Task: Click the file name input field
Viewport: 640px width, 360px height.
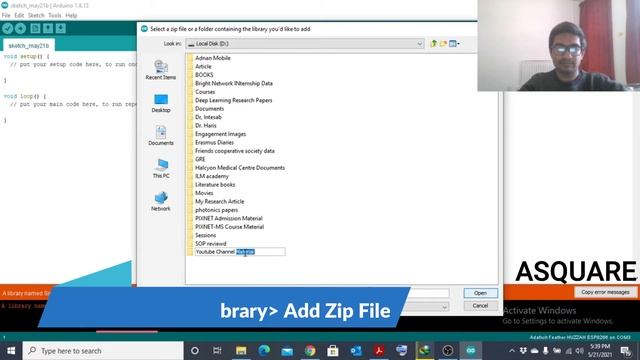Action: click(x=429, y=293)
